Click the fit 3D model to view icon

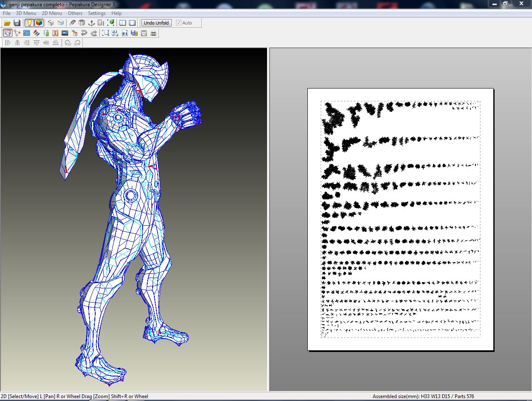[x=111, y=23]
